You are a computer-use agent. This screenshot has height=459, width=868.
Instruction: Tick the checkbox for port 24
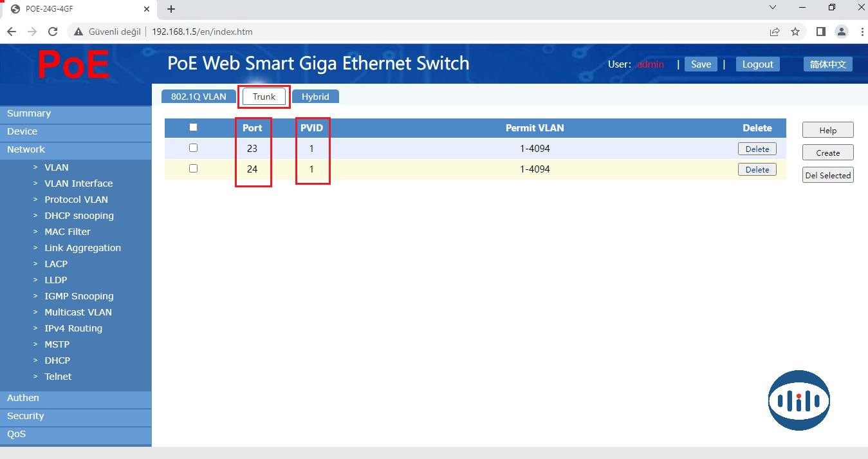pos(193,169)
